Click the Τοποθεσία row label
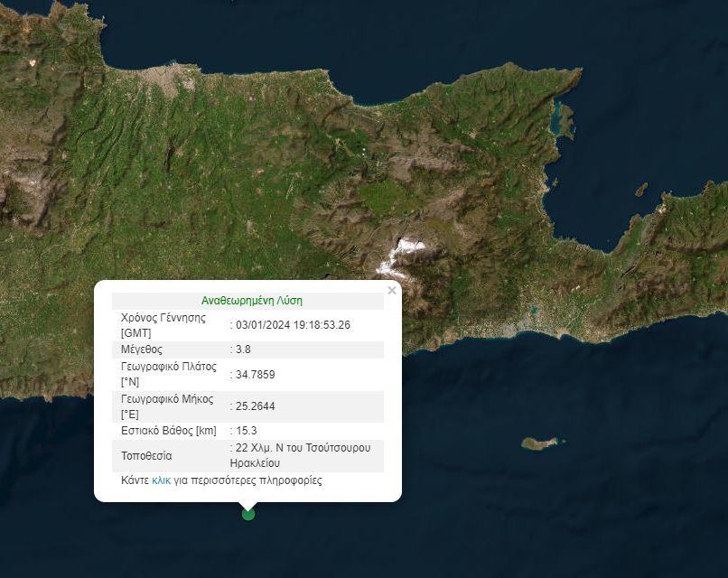Image resolution: width=728 pixels, height=578 pixels. 146,455
